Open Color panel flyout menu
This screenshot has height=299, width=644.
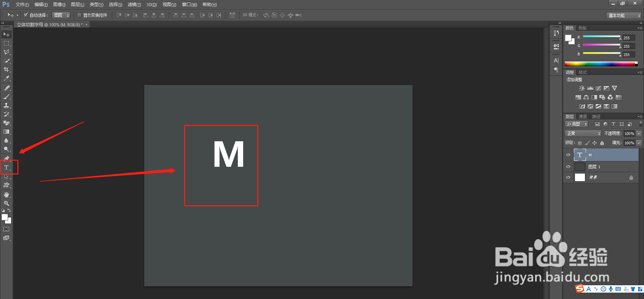(x=640, y=28)
